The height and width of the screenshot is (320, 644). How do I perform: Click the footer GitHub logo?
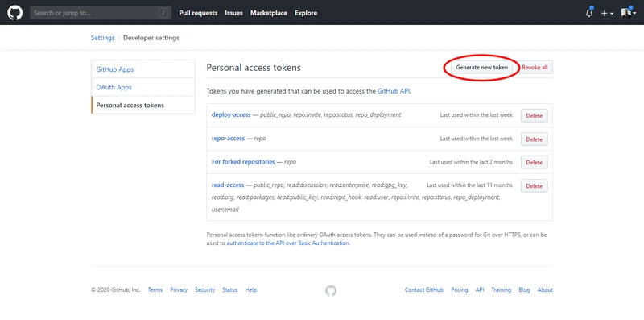[x=331, y=291]
